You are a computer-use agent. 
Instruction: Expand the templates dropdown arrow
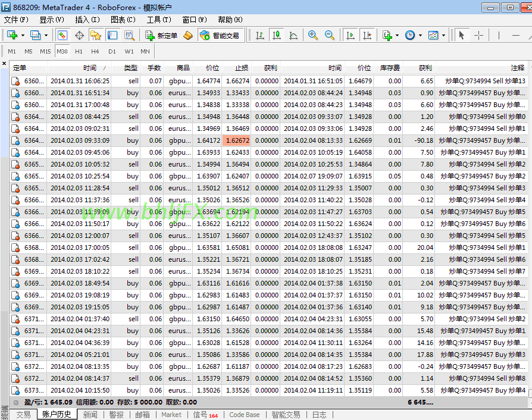[443, 35]
